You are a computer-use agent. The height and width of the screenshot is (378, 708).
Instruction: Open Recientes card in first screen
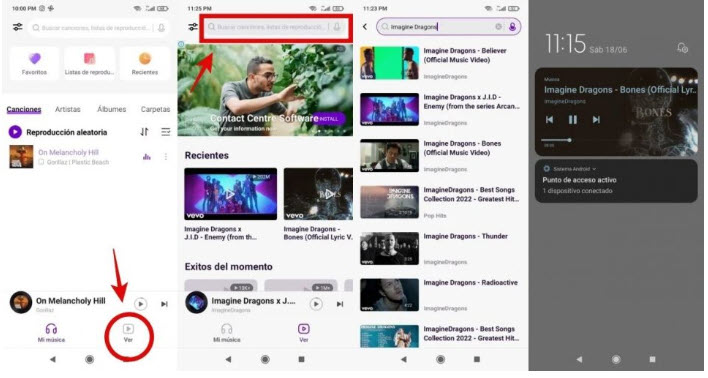click(x=144, y=63)
